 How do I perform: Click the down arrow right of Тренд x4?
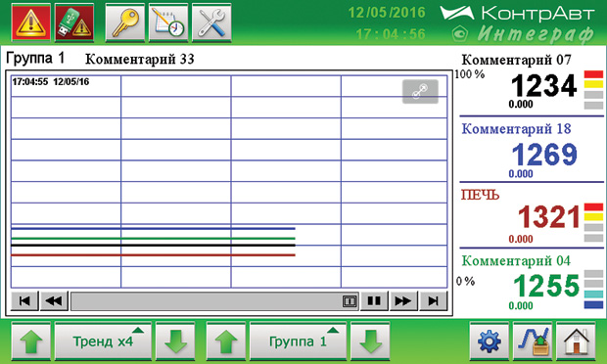175,341
